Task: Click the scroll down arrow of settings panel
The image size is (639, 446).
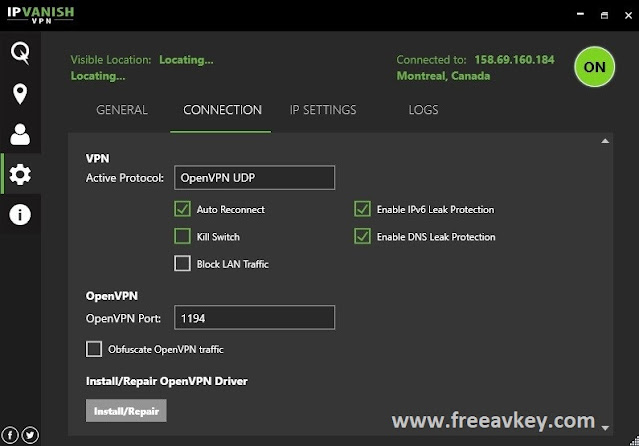Action: 605,428
